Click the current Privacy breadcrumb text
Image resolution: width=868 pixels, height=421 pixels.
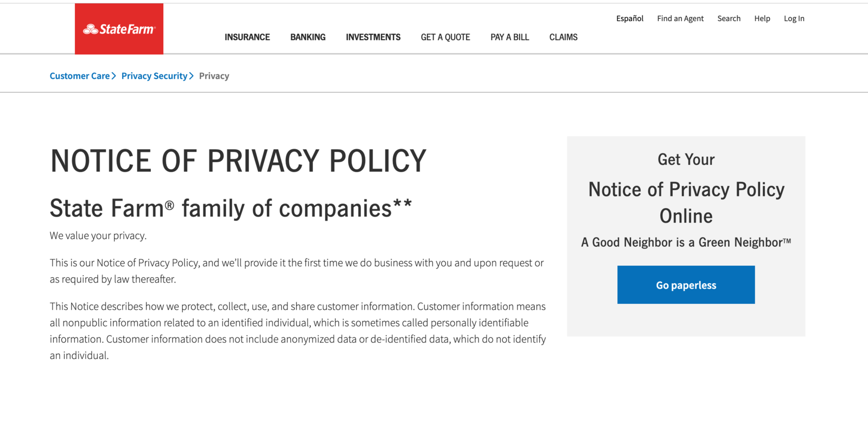(x=214, y=76)
